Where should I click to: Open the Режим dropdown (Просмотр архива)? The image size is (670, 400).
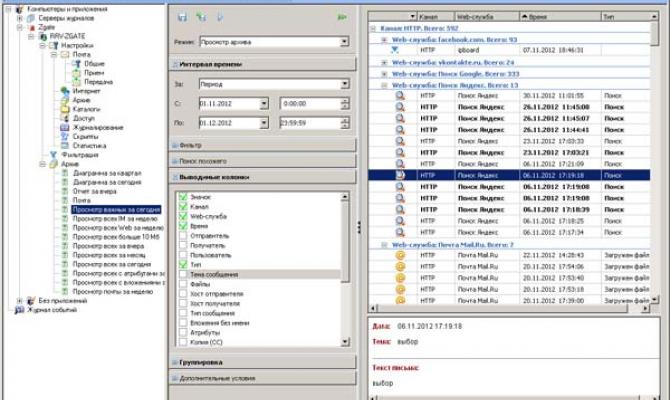344,42
